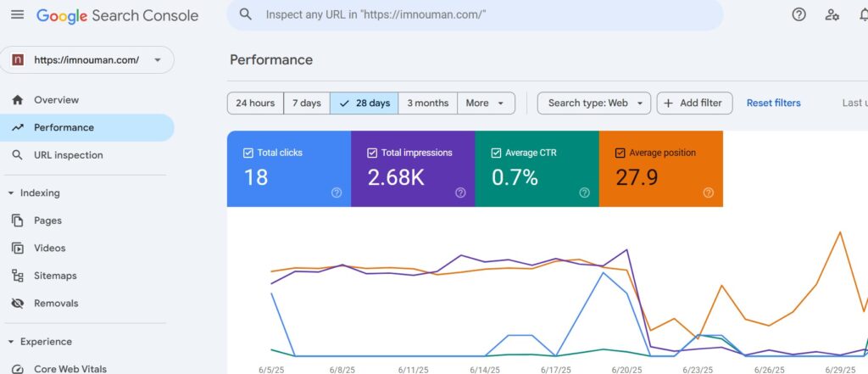Click the Core Web Vitals gauge icon
Image resolution: width=868 pixels, height=374 pixels.
tap(18, 369)
